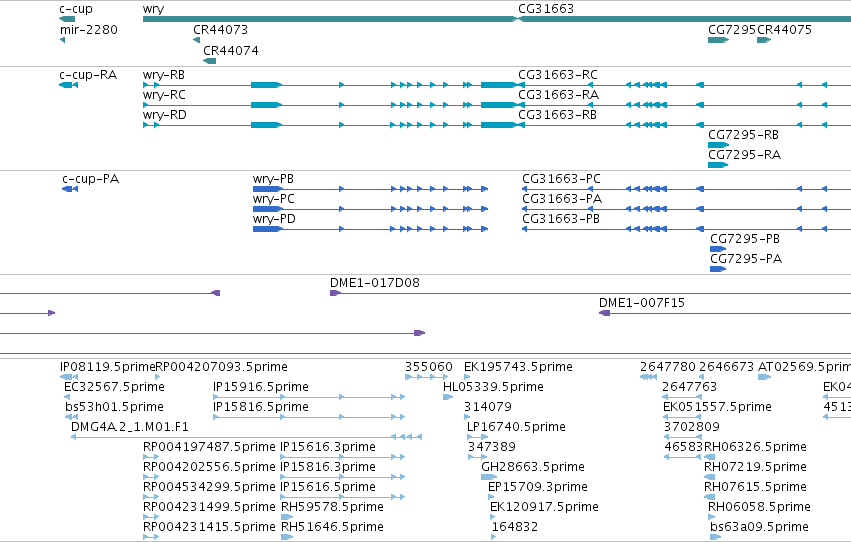Select the CG7295 gene label
Screen dimensions: 851x542
click(x=732, y=30)
